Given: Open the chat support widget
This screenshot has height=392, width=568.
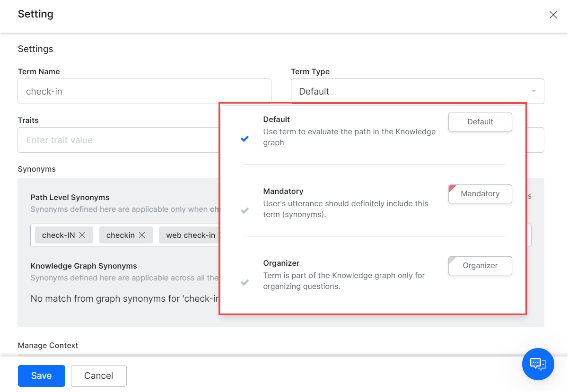Looking at the screenshot, I should click(x=538, y=364).
